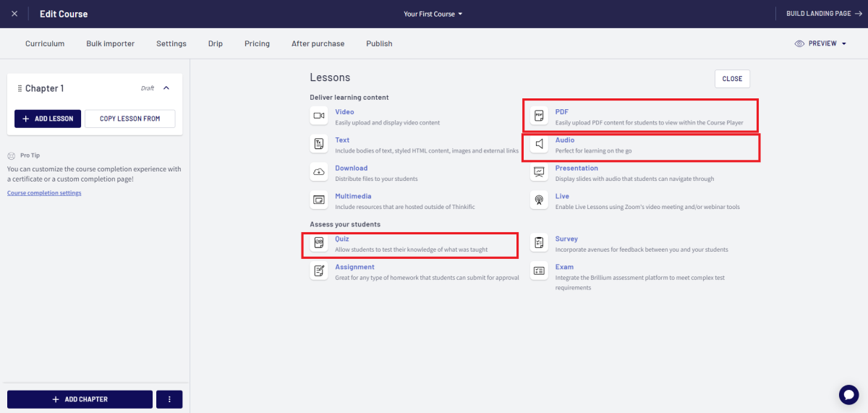The image size is (868, 413).
Task: Open the Bulk importer tab
Action: click(110, 43)
